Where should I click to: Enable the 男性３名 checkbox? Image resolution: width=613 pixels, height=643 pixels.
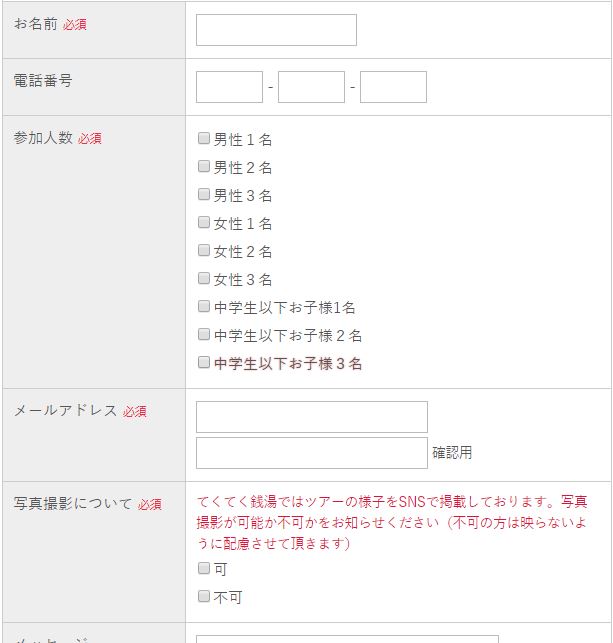click(204, 195)
